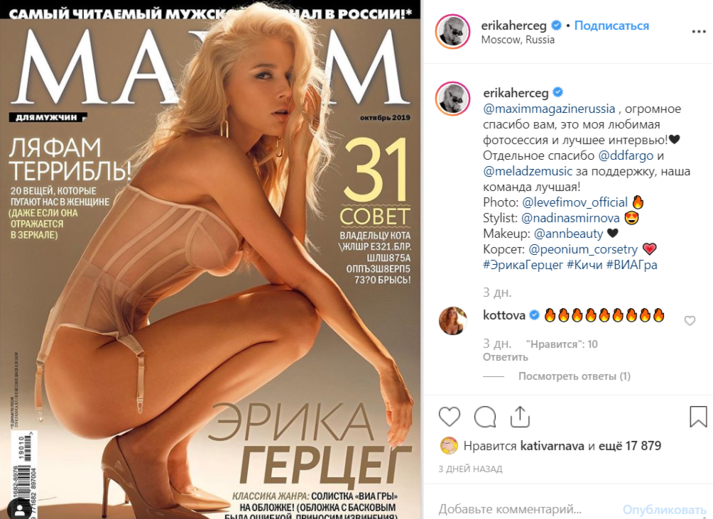Expand replies with Посмотреть ответы (1)
Image resolution: width=713 pixels, height=519 pixels.
pos(574,376)
